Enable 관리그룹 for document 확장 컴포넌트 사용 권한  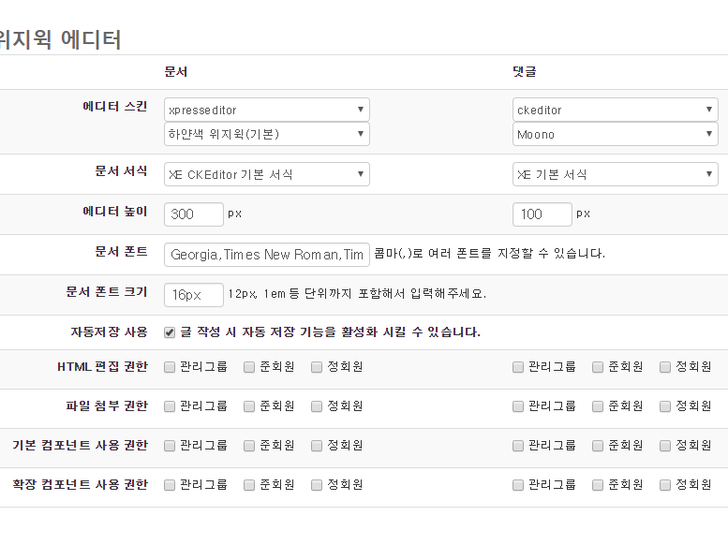pos(170,485)
